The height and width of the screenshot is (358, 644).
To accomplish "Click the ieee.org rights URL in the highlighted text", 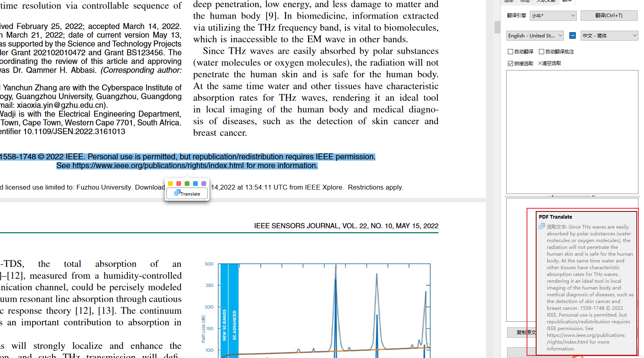I will point(158,166).
